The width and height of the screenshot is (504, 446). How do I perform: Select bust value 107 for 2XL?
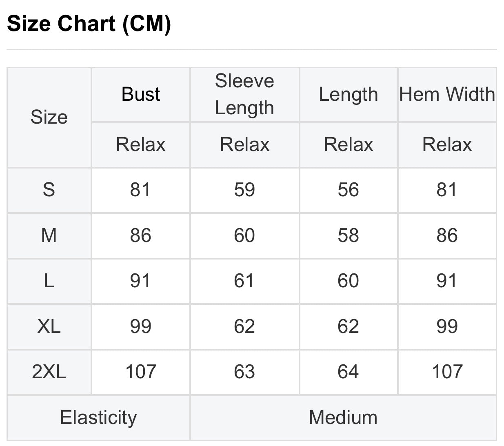click(141, 372)
